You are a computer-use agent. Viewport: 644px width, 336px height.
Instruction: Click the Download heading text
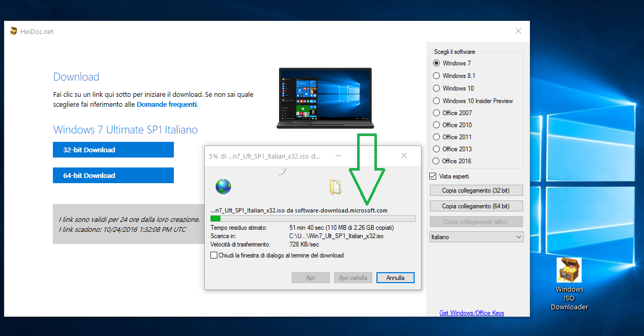(x=76, y=77)
